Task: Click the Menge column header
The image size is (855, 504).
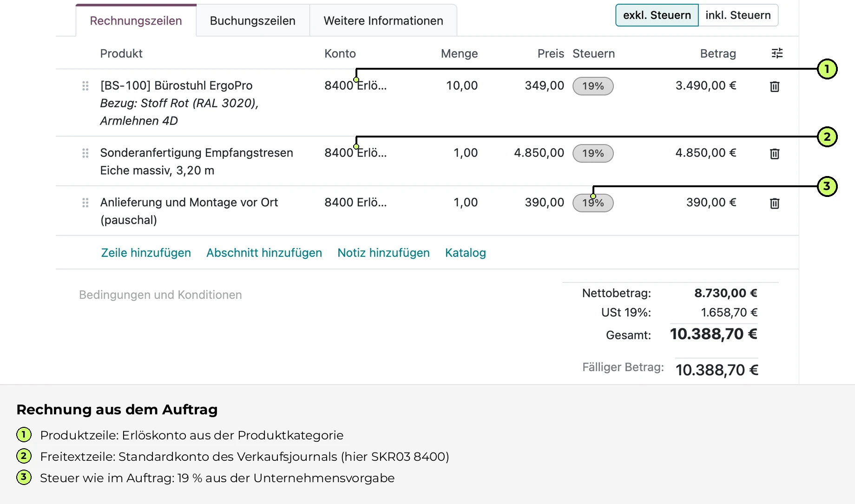Action: click(x=459, y=53)
